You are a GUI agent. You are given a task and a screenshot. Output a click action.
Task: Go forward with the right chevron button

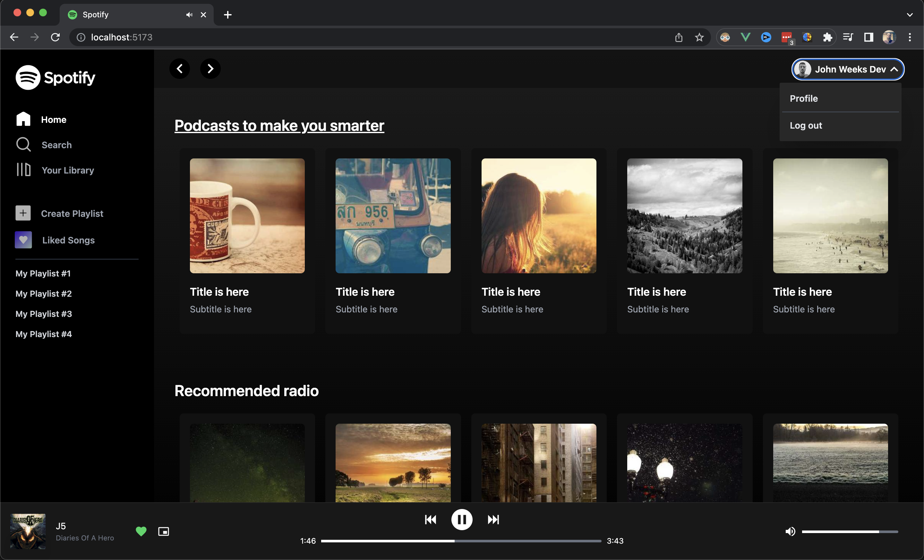[x=210, y=69]
